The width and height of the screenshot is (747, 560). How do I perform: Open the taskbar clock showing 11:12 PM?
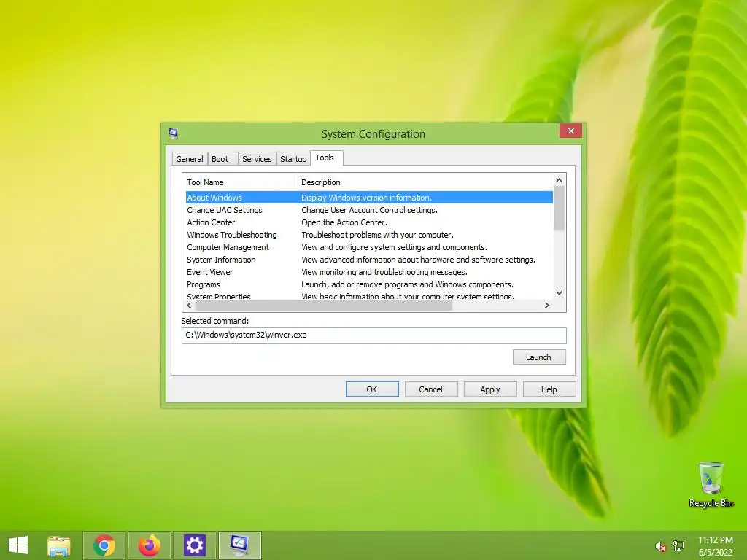tap(715, 546)
